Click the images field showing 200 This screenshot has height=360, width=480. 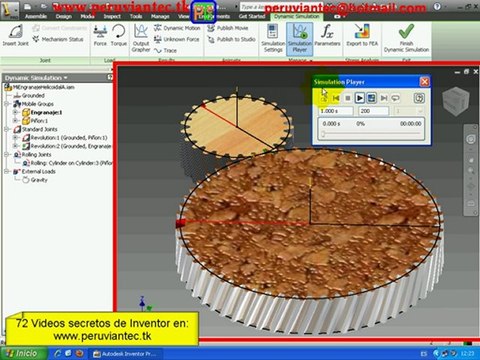[x=373, y=111]
